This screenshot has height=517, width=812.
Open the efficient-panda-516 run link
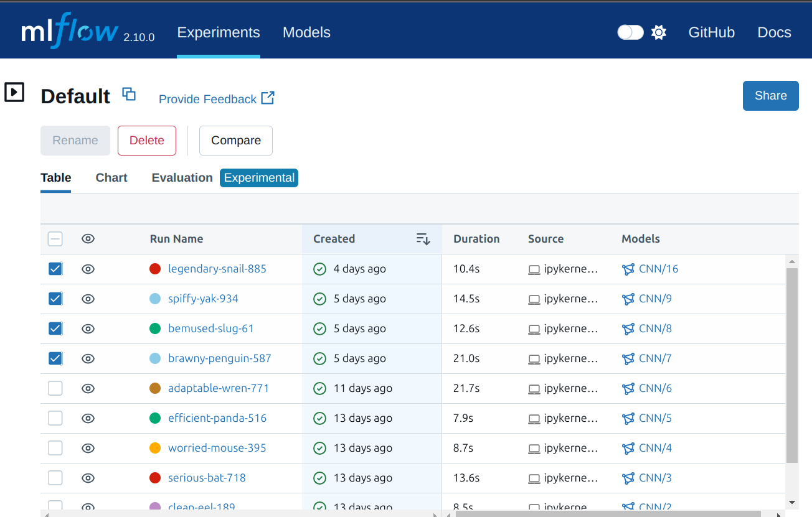point(217,418)
